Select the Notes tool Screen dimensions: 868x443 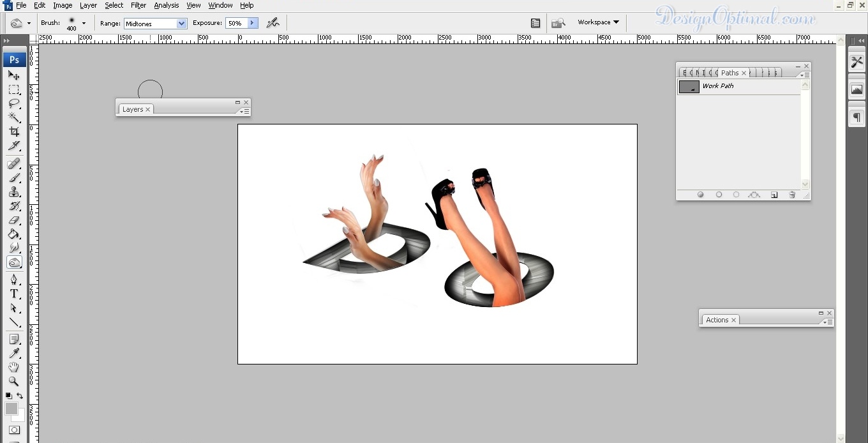[14, 340]
